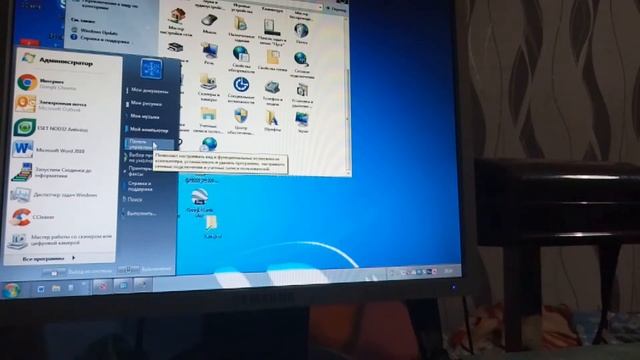
Task: Open the address bar dropdown arrow
Action: point(320,7)
